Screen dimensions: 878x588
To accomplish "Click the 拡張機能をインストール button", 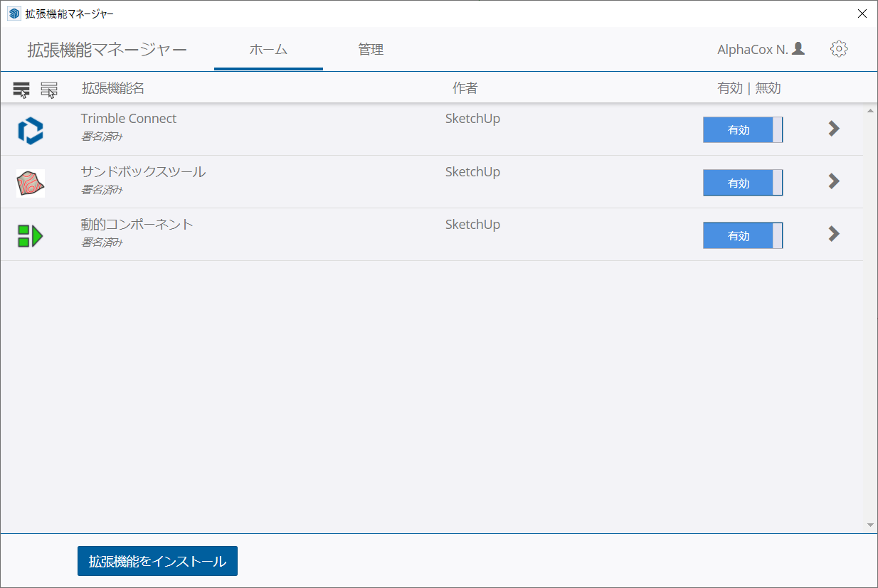I will (157, 561).
